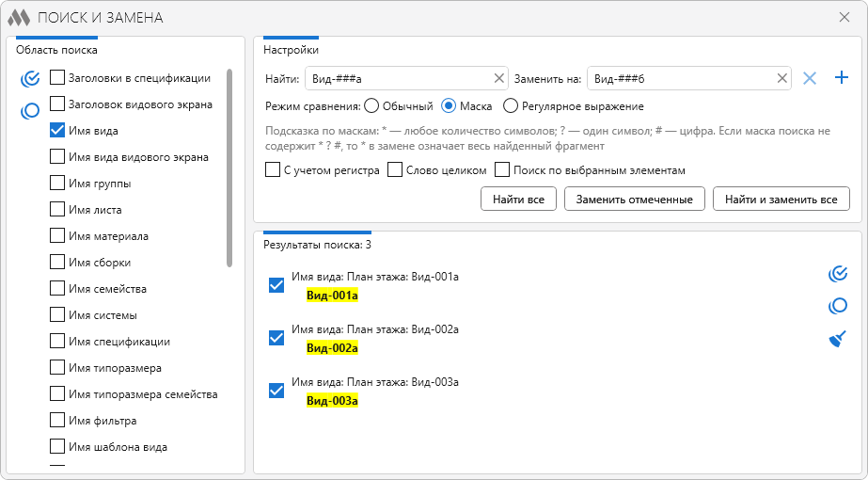Click 'Найти и заменить все' button
Viewport: 868px width, 480px height.
(781, 199)
